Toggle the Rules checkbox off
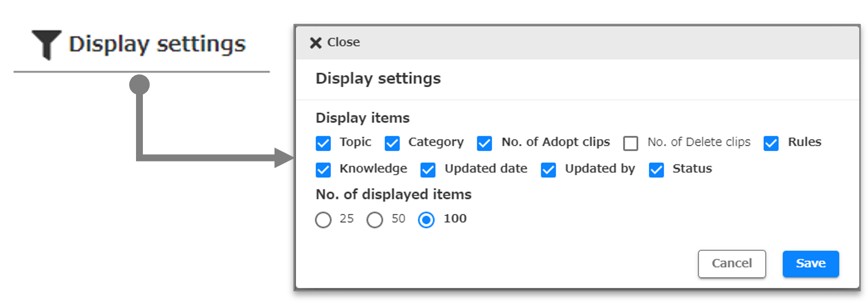 click(771, 143)
